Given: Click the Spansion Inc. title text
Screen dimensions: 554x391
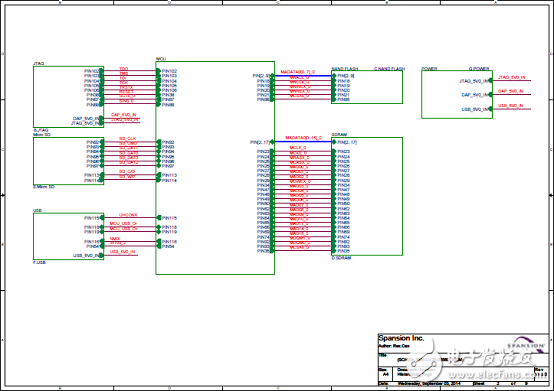Looking at the screenshot, I should tap(401, 338).
